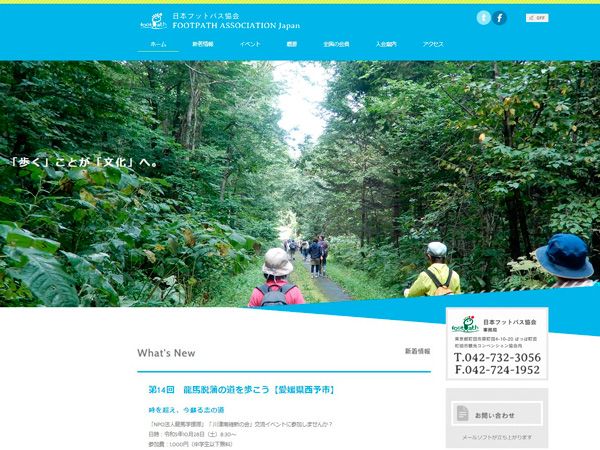This screenshot has height=450, width=600.
Task: Click the sidebar footpath logo by phone number
Action: pyautogui.click(x=465, y=326)
